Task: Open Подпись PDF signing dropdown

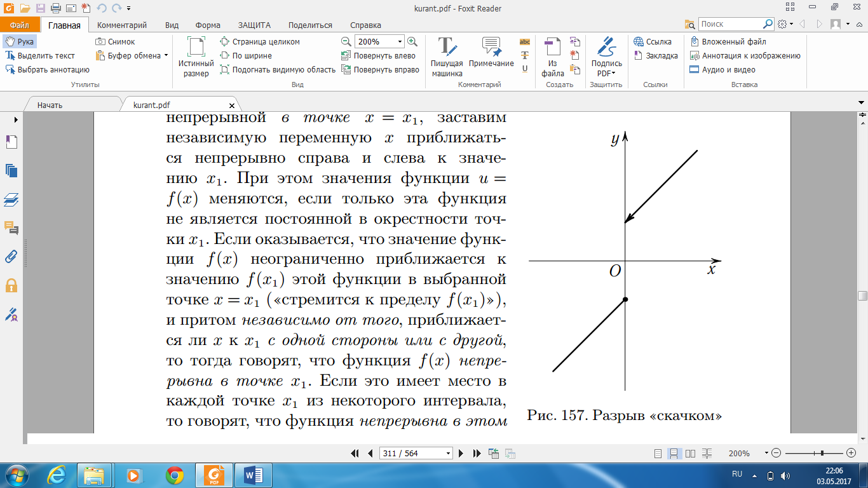Action: point(606,57)
